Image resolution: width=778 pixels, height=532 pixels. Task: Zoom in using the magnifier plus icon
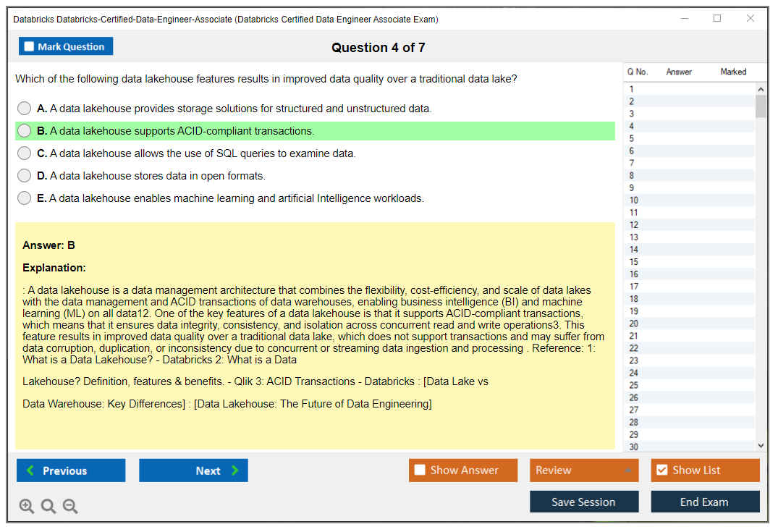pos(27,506)
